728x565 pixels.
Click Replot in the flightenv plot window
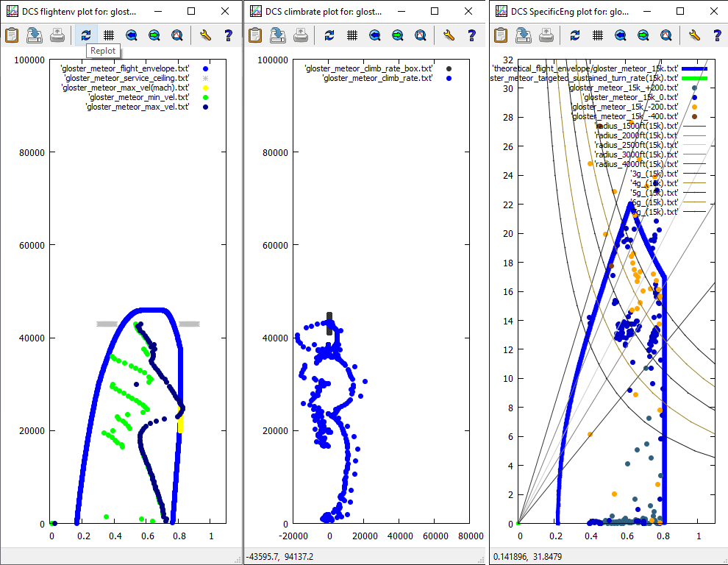pos(86,35)
